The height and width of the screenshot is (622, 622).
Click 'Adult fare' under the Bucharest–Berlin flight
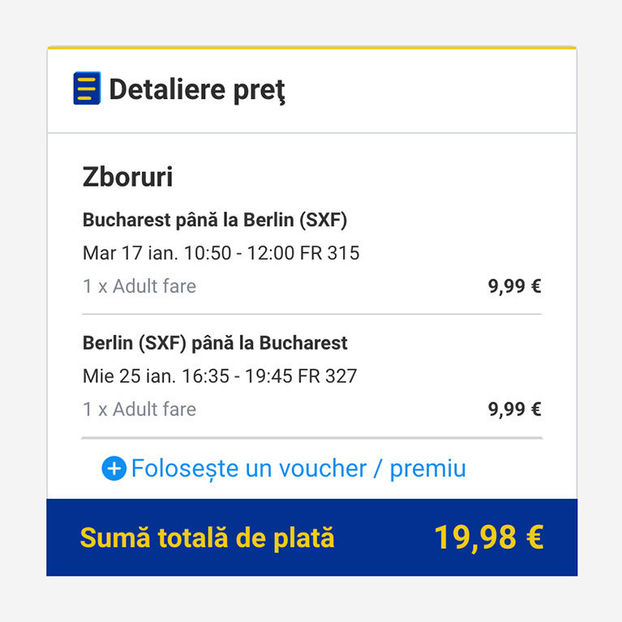[154, 287]
